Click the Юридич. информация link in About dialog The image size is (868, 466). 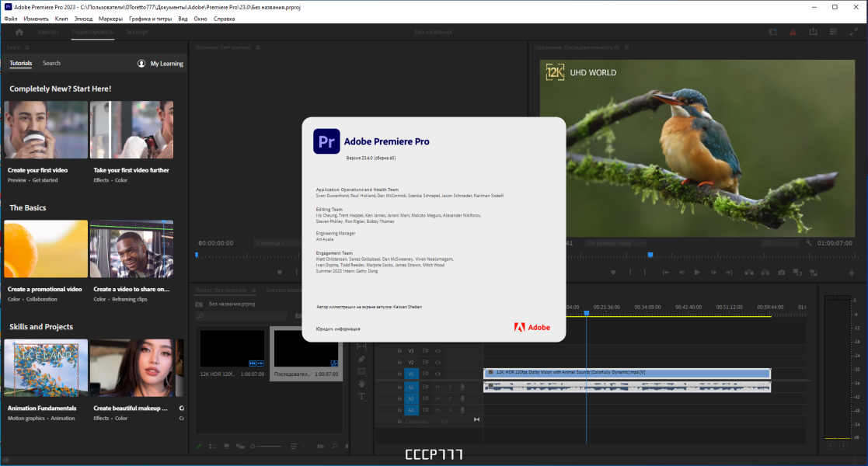338,329
